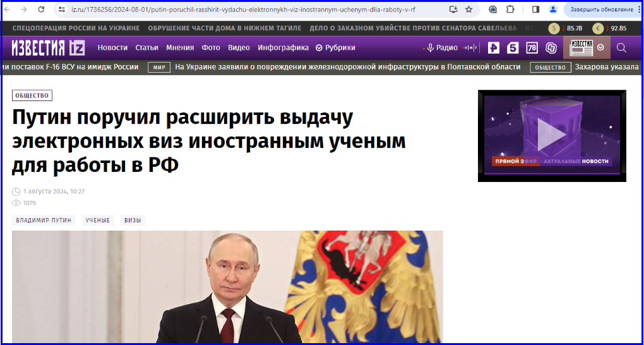
Task: Click the article headline about electronic visas
Action: (209, 142)
